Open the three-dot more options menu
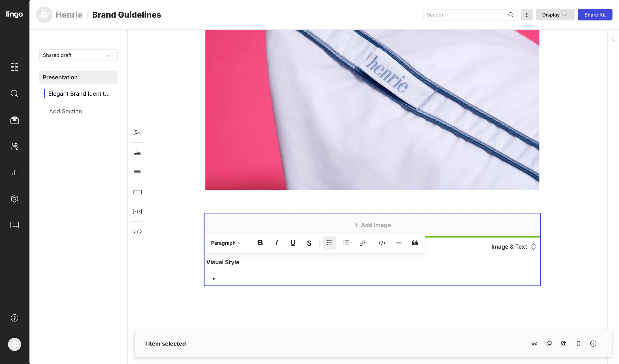The height and width of the screenshot is (364, 619). [x=527, y=15]
